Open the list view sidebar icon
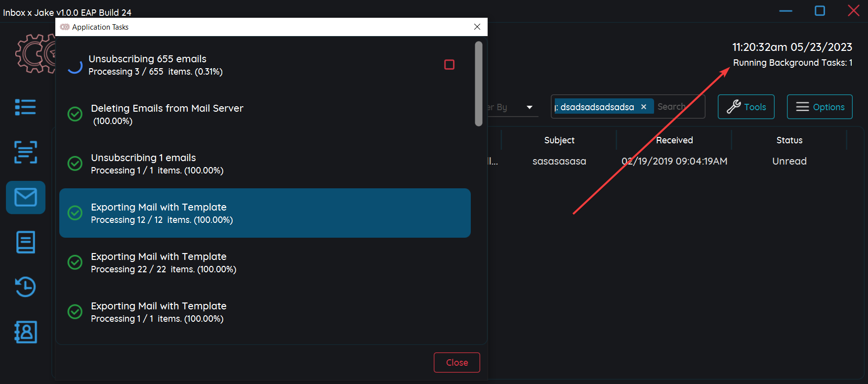Screen dimensions: 868x384 tap(25, 107)
